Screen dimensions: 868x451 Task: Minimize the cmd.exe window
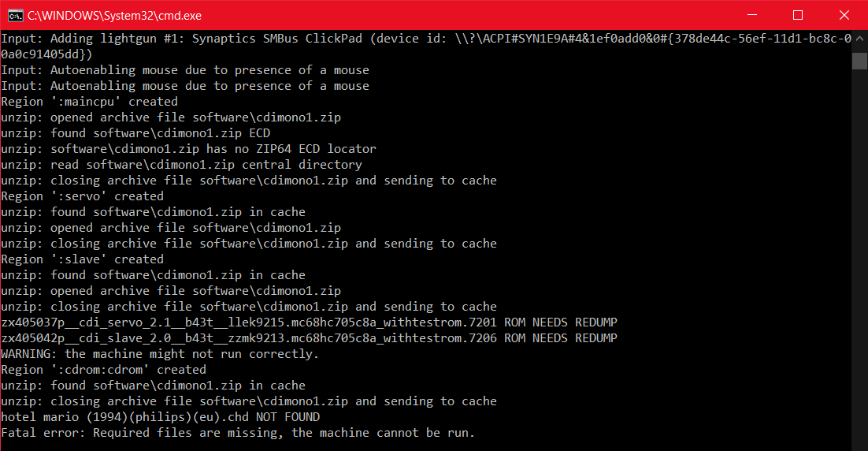(x=751, y=15)
